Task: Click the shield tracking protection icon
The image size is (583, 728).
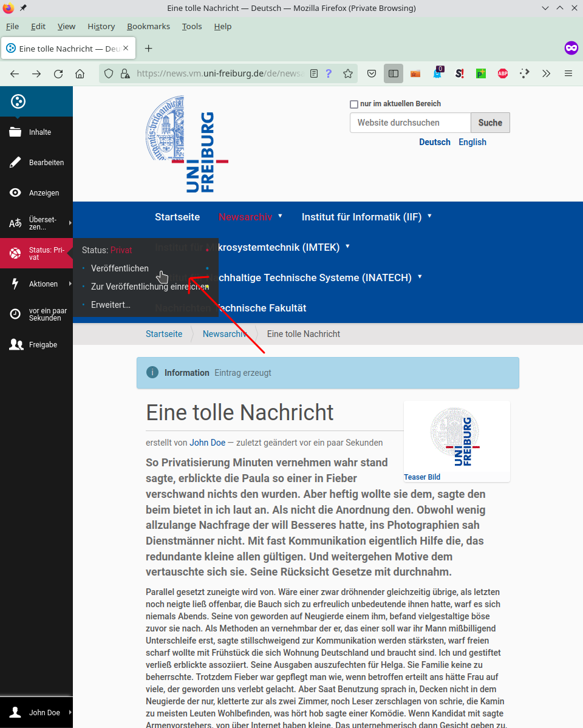Action: [x=109, y=74]
